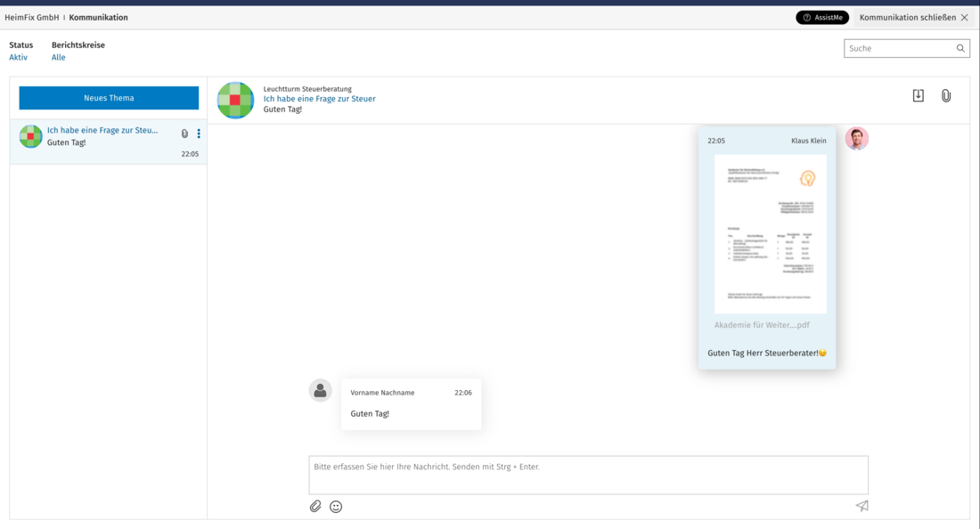Screen dimensions: 980x529
Task: Click the file name Akademie für Weiter....pdf
Action: pos(762,325)
